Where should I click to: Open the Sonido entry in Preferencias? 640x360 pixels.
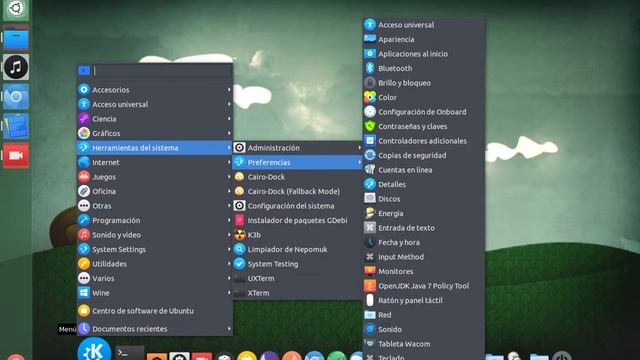424,329
